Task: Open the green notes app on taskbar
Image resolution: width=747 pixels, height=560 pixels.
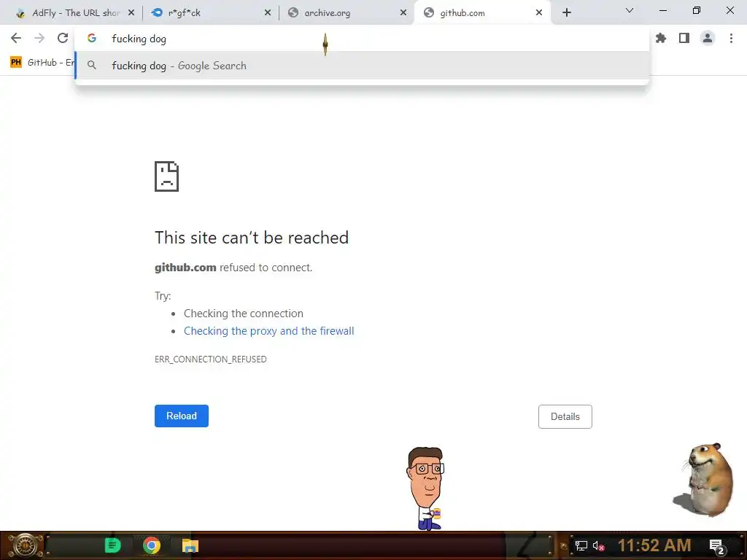Action: (x=112, y=545)
